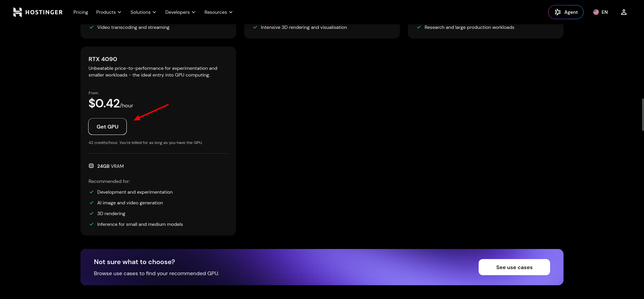Expand the Products dropdown menu
The height and width of the screenshot is (299, 644).
pyautogui.click(x=109, y=12)
